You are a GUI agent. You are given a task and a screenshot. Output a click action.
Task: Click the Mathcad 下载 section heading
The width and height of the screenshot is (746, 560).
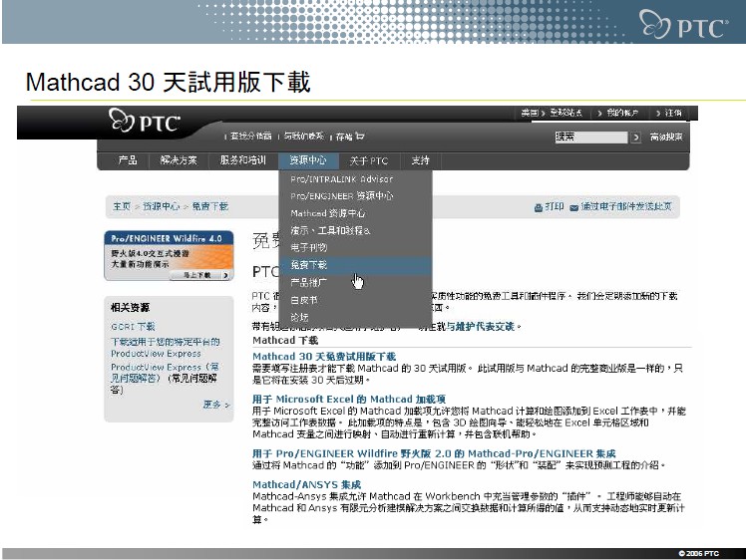tap(285, 341)
